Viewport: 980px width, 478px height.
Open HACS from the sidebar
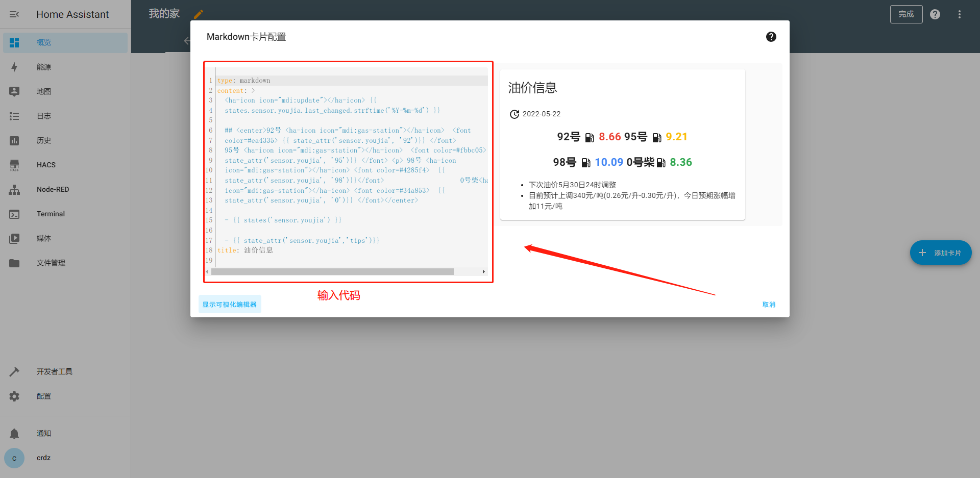(46, 165)
